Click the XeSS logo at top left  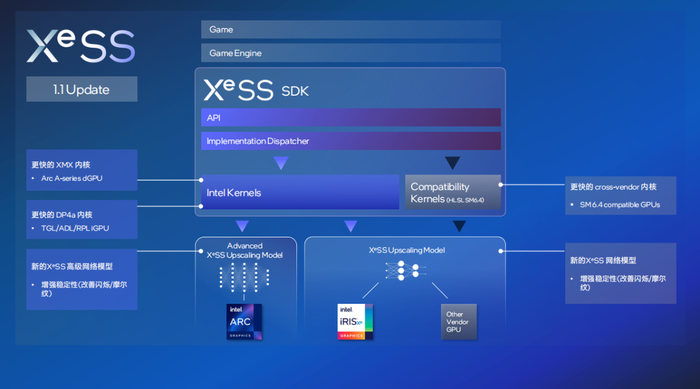81,46
